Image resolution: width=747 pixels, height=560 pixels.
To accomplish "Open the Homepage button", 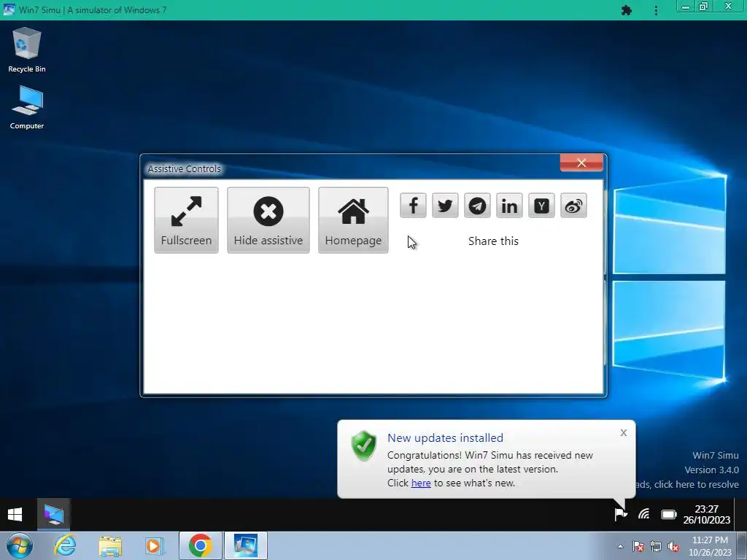I will [x=353, y=220].
